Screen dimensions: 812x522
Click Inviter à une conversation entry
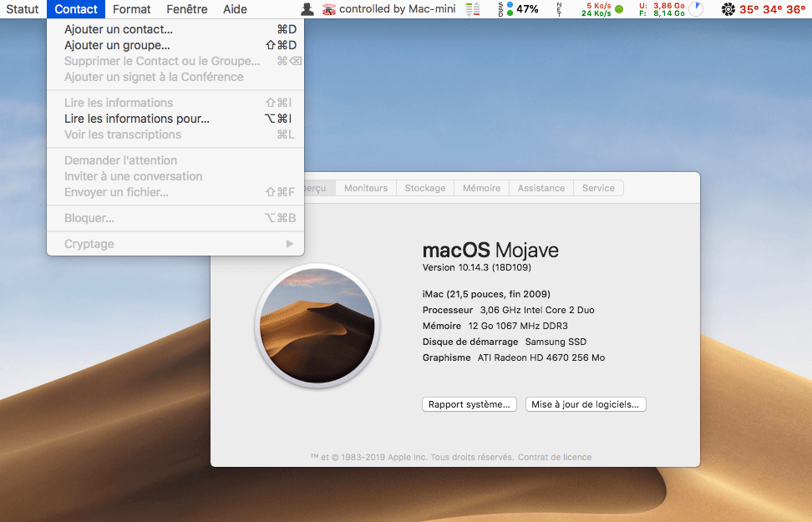[x=175, y=176]
